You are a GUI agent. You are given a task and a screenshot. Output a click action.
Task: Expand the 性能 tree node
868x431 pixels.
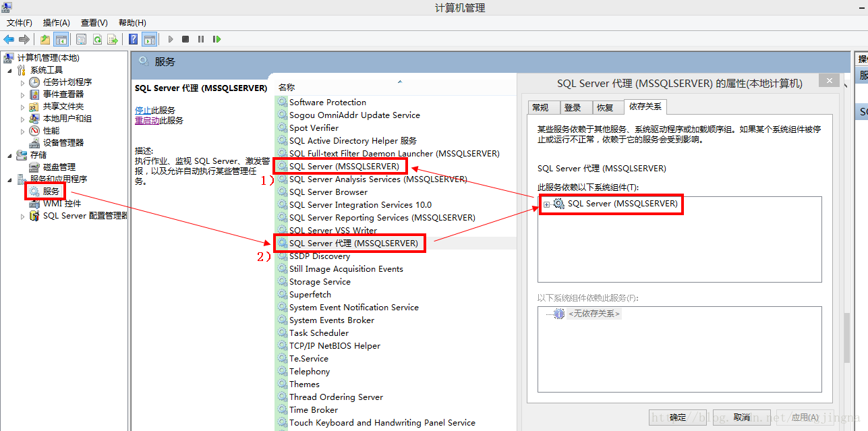22,131
